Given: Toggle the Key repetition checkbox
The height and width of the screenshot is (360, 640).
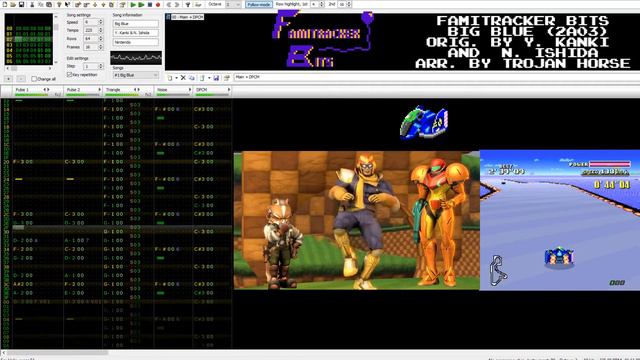Looking at the screenshot, I should [82, 75].
